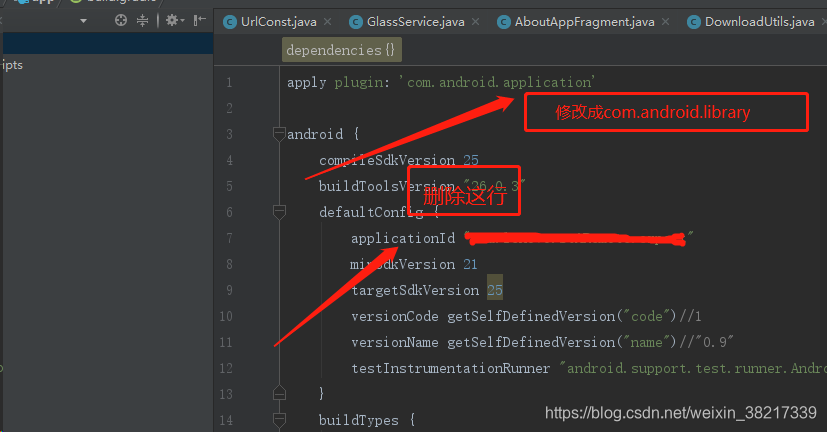Click the compileSdkVersion line text

coord(399,160)
